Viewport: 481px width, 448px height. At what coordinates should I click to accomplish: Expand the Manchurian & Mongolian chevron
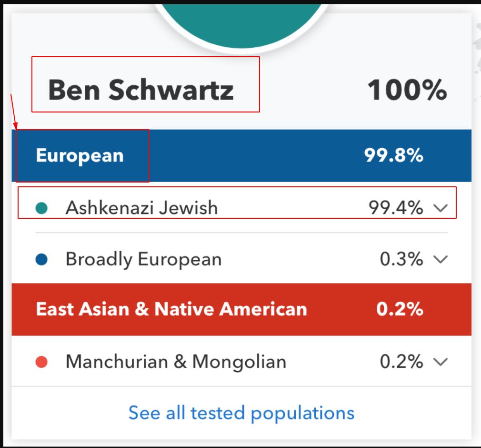pos(441,362)
